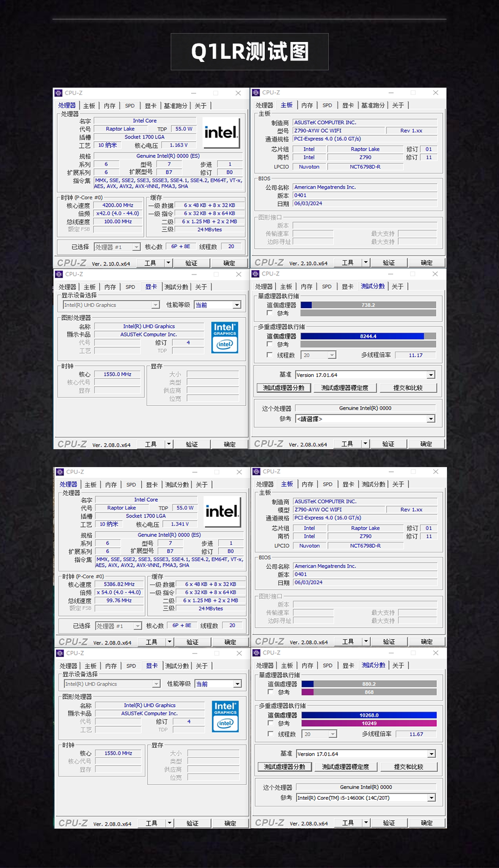Click 多线程倍率 value 11.17
The width and height of the screenshot is (499, 868).
tap(415, 355)
